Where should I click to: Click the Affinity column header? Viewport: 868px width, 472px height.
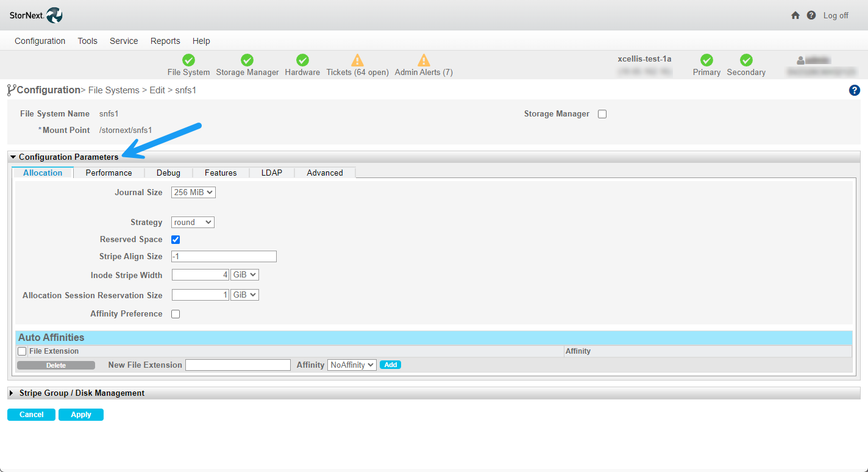pyautogui.click(x=578, y=351)
